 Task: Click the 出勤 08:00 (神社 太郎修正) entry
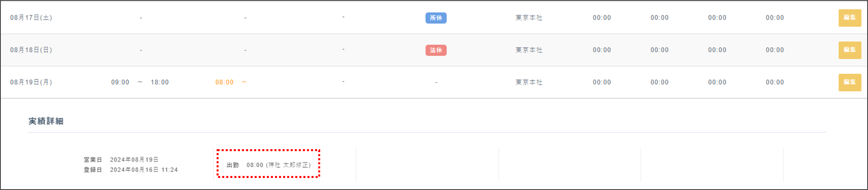269,165
